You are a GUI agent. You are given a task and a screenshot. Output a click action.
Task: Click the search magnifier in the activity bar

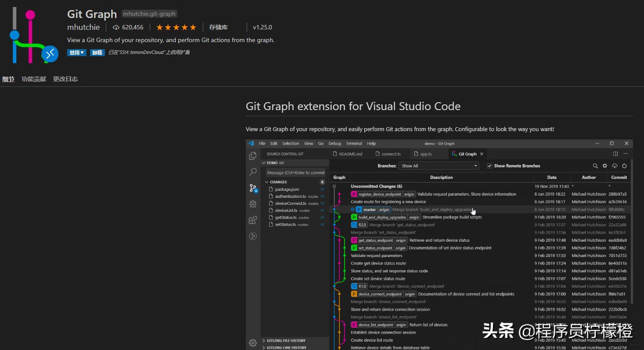pyautogui.click(x=252, y=171)
